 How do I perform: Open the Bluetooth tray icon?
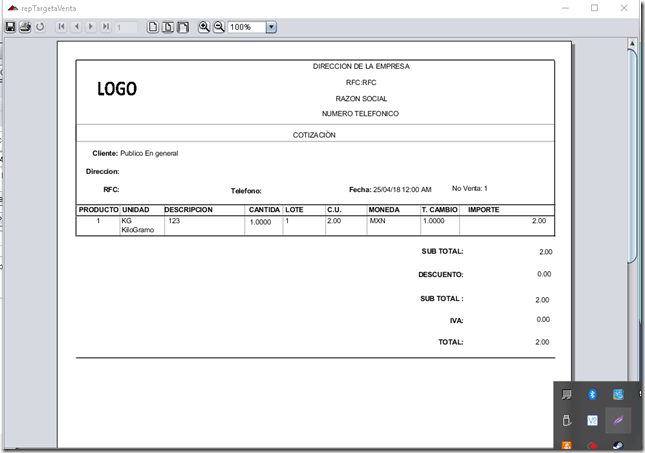pos(592,395)
